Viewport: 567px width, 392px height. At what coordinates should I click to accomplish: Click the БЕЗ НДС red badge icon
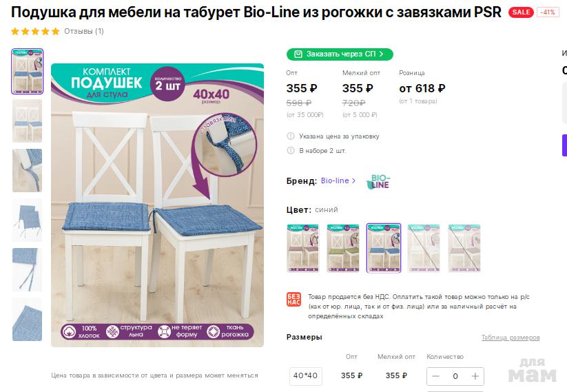[293, 300]
